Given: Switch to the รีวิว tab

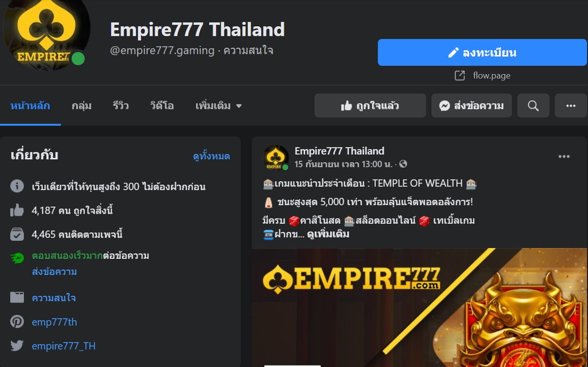Looking at the screenshot, I should point(120,105).
